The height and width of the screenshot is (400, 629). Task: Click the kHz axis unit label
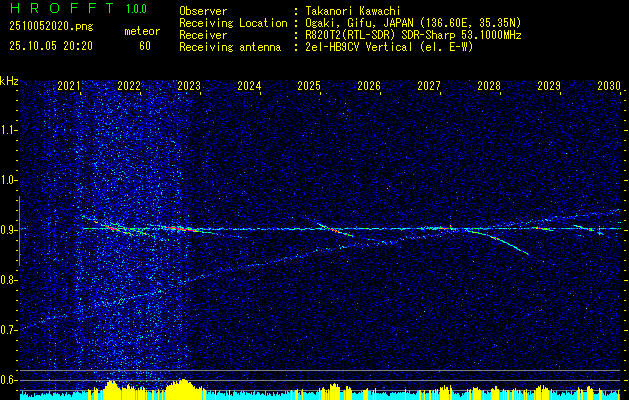[x=9, y=81]
